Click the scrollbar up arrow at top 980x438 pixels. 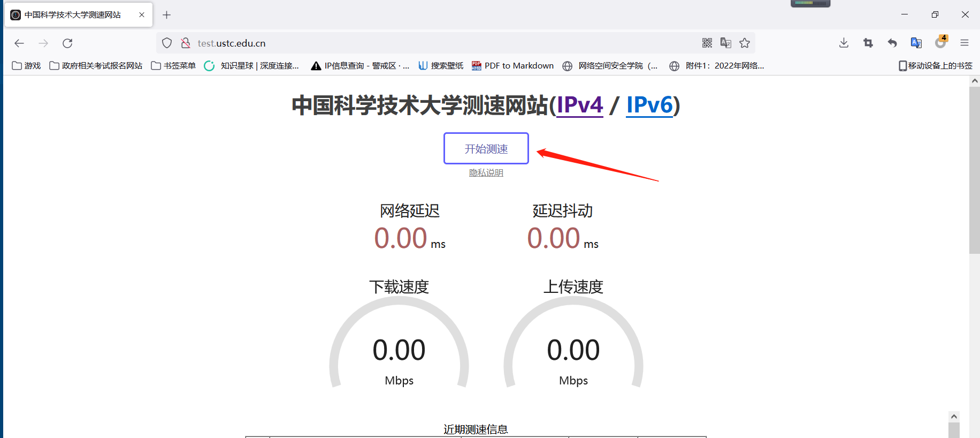pyautogui.click(x=975, y=81)
